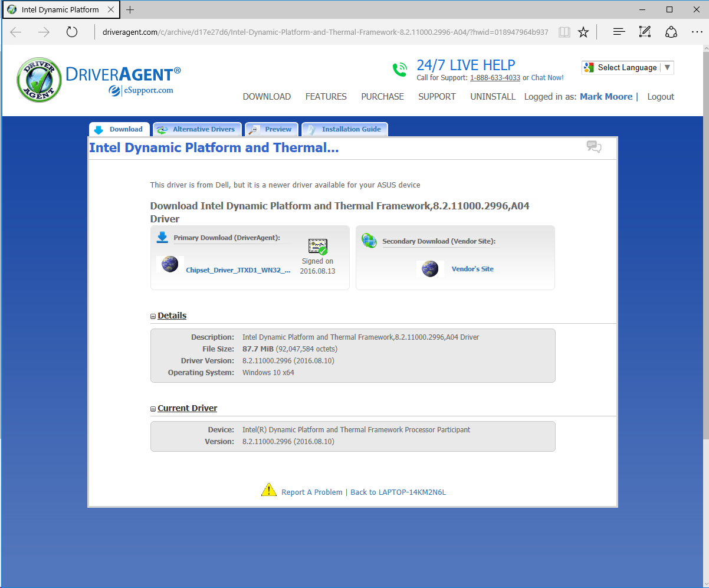Open FEATURES menu item
Viewport: 709px width, 588px height.
(x=326, y=97)
